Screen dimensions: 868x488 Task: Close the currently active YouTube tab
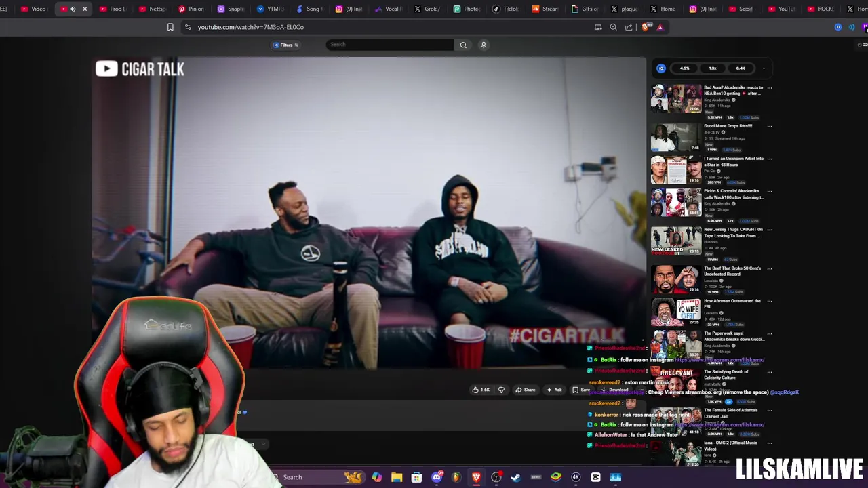85,9
